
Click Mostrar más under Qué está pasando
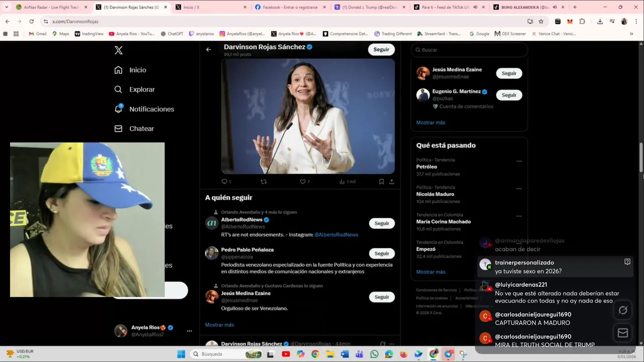[431, 272]
